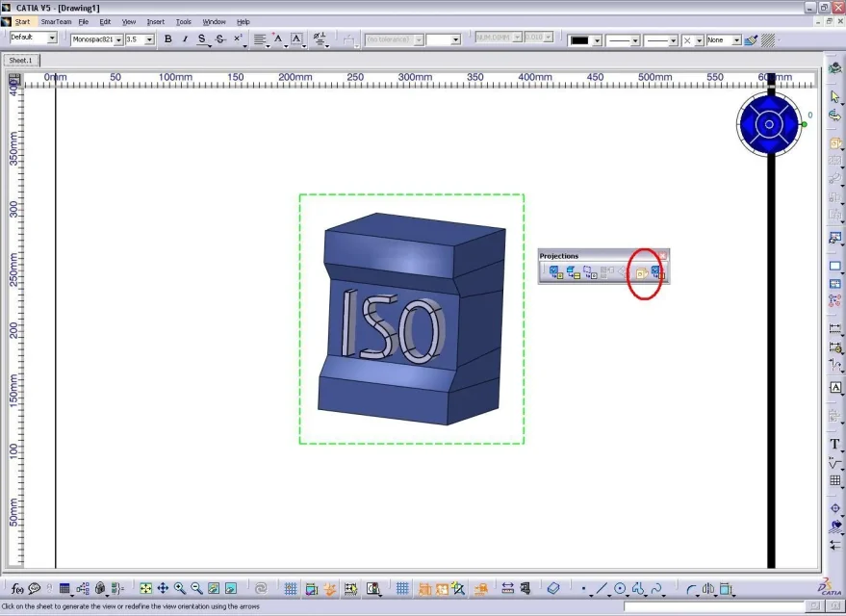Click the power input field in status bar
Viewport: 846px width, 616px height.
(x=715, y=606)
